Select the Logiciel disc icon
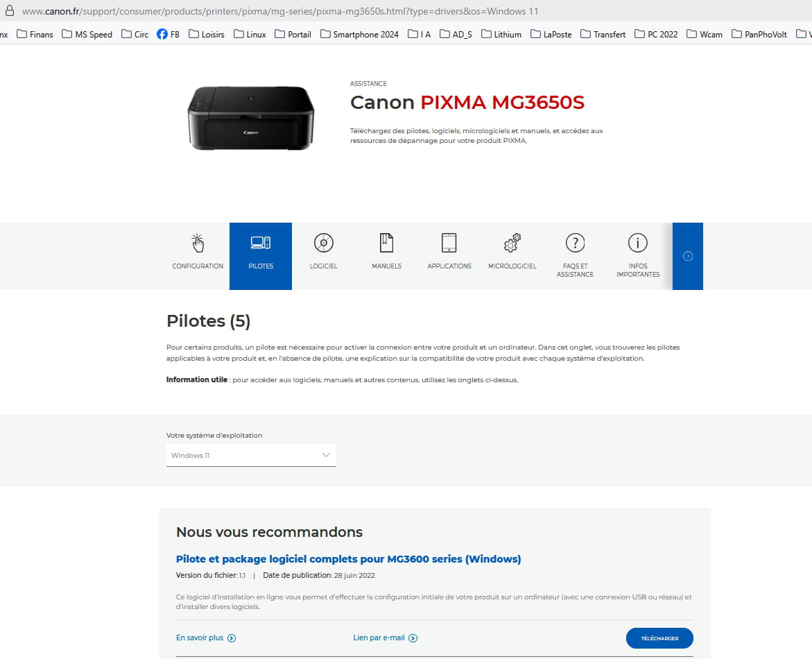The width and height of the screenshot is (812, 659). [324, 243]
